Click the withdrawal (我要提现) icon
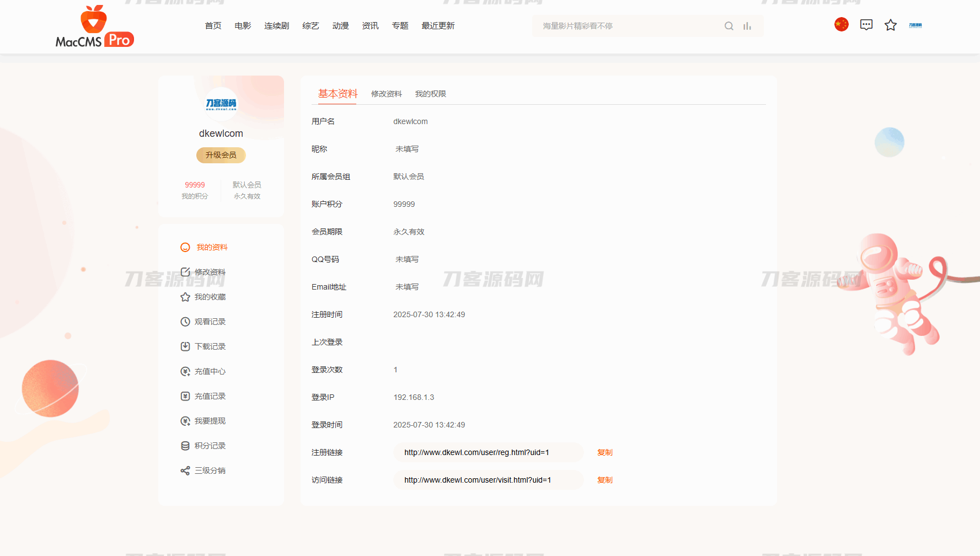The width and height of the screenshot is (980, 556). [x=185, y=421]
